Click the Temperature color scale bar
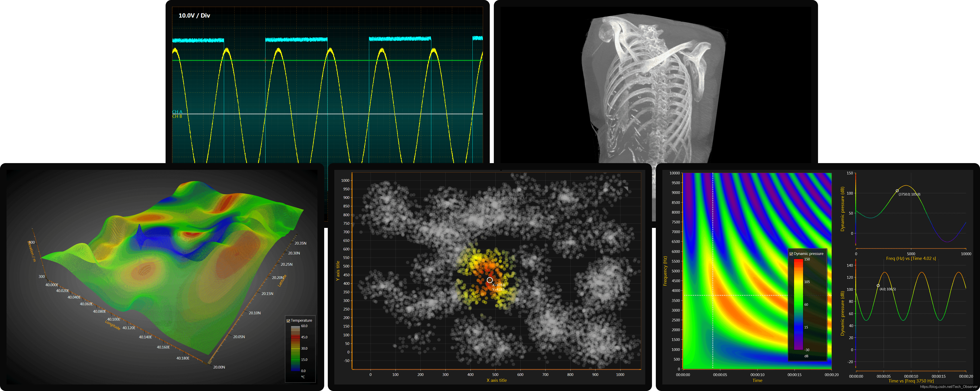This screenshot has height=391, width=980. pyautogui.click(x=295, y=348)
